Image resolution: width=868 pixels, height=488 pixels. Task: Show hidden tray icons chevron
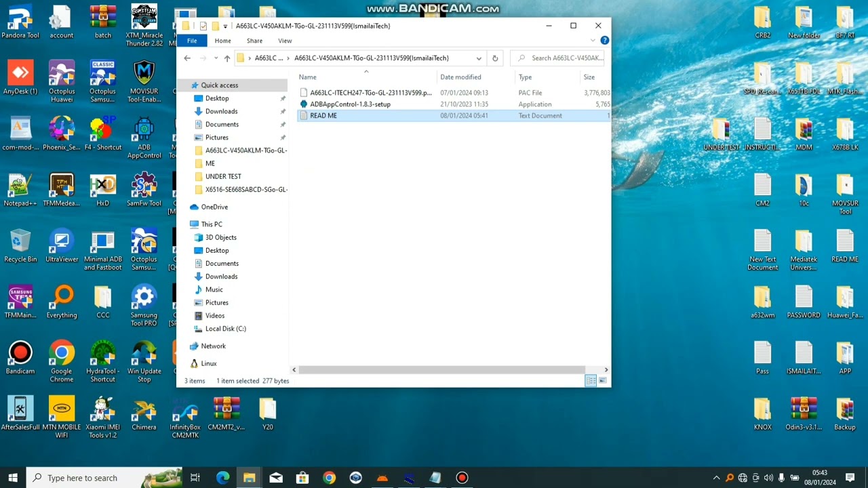716,478
